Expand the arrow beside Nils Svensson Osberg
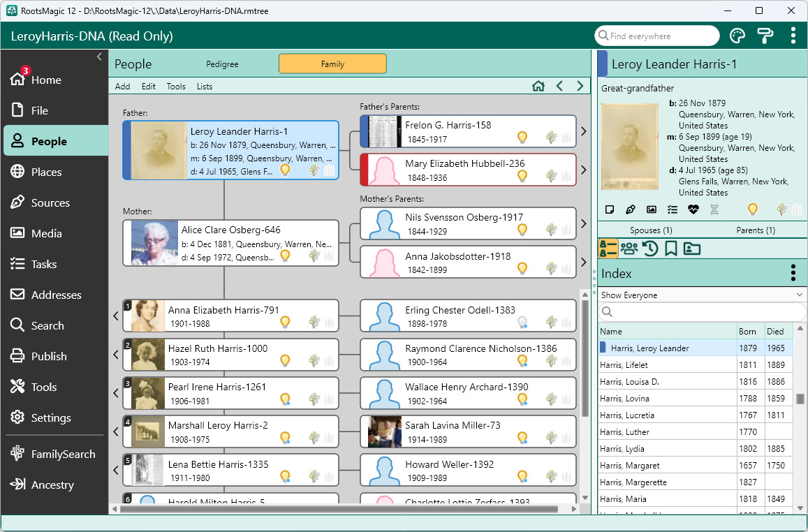This screenshot has width=808, height=532. 583,223
